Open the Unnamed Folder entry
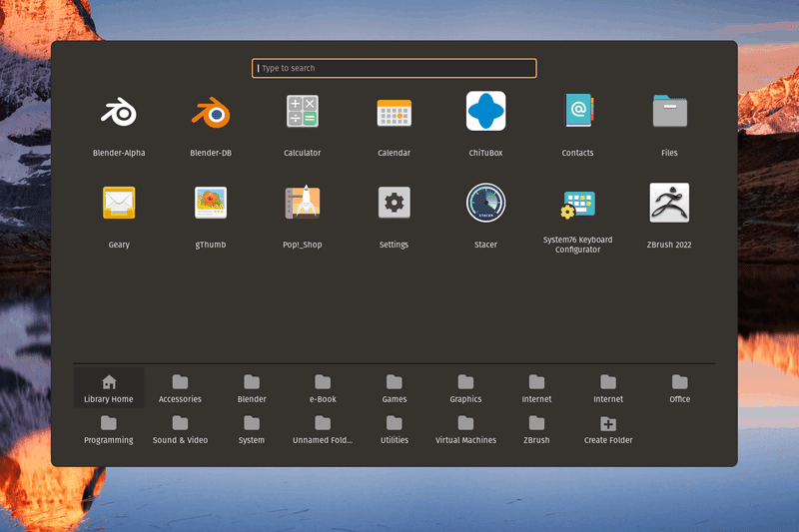 (323, 429)
